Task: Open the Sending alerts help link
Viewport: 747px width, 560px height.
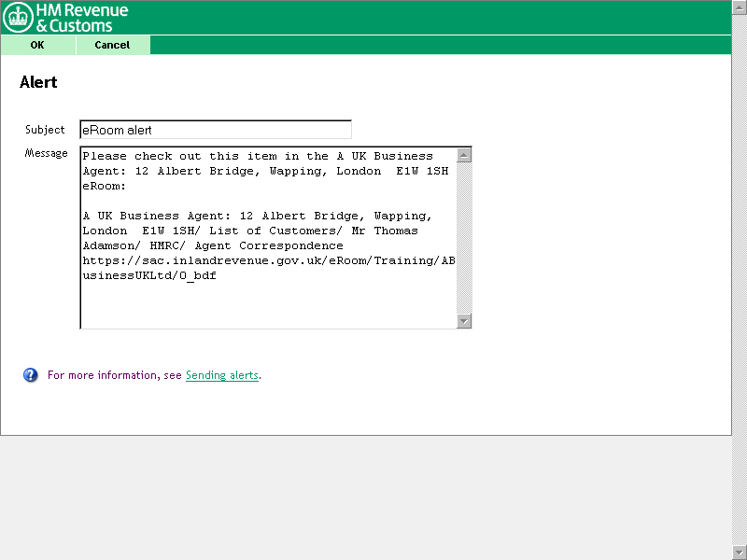Action: point(221,375)
